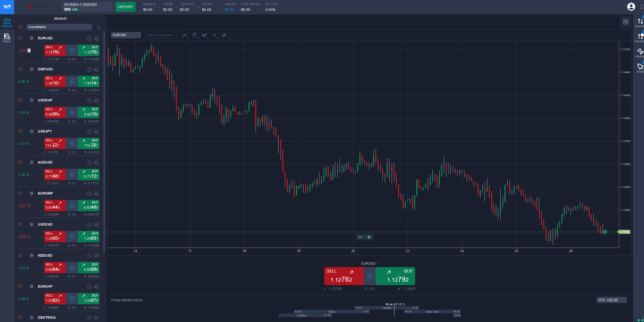Switch chart layout with grid icon
Viewport: 644px width, 322px height.
pyautogui.click(x=625, y=22)
